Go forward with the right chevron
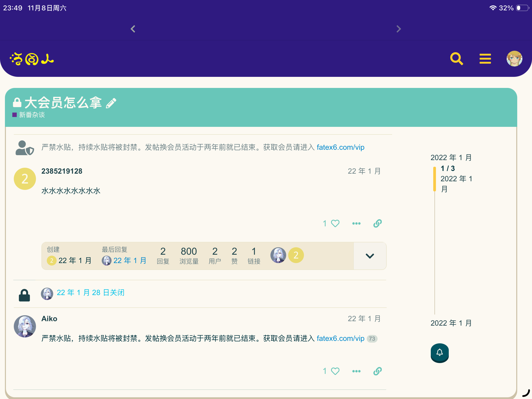Image resolution: width=532 pixels, height=399 pixels. pos(399,29)
